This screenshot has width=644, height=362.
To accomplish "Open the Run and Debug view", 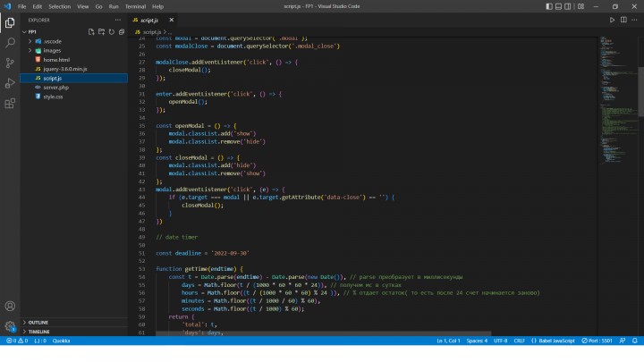I will (10, 83).
